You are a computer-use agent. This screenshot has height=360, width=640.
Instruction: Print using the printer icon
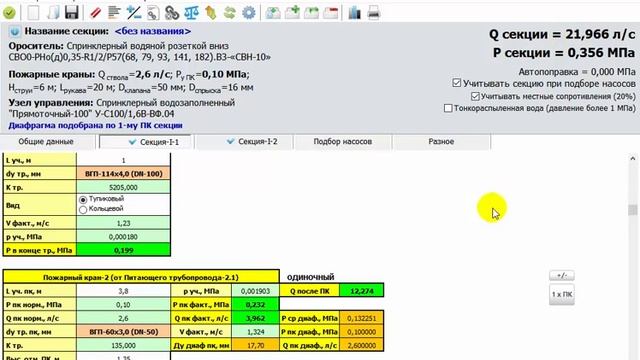coord(373,13)
